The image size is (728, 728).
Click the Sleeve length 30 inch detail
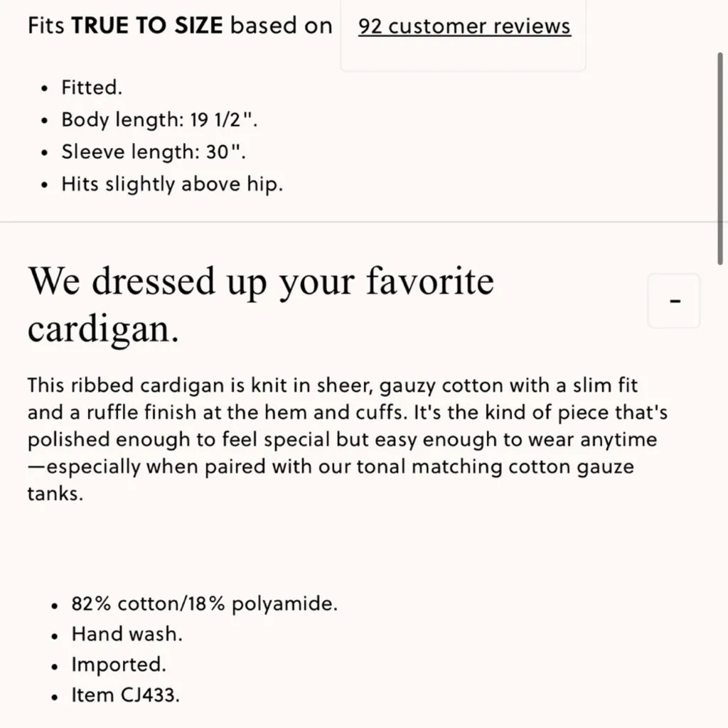click(x=154, y=151)
